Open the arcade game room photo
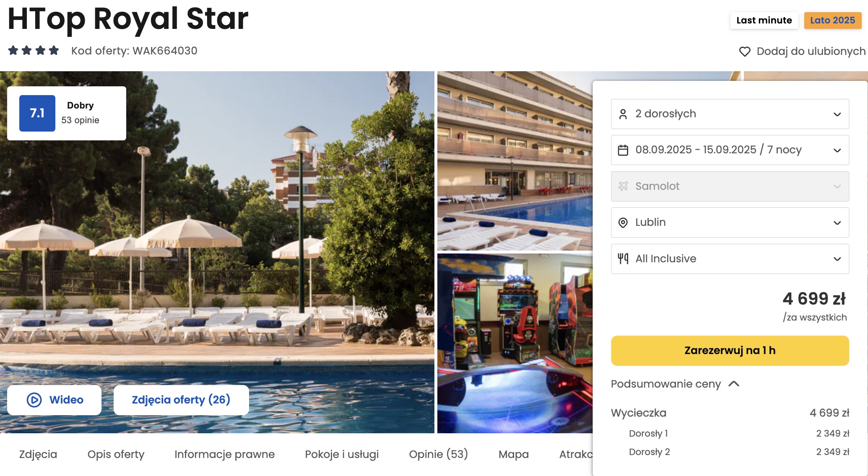Screen dimensions: 868x476 [x=515, y=343]
